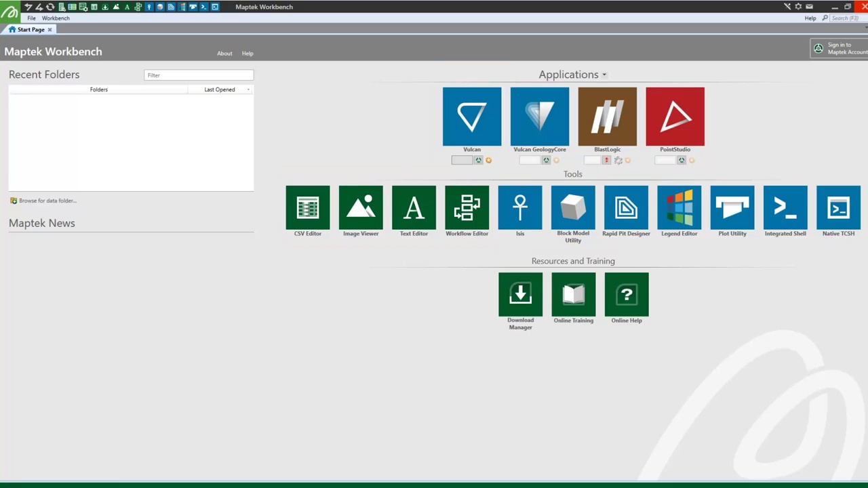Launch the Block Model Utility tile
This screenshot has height=488, width=868.
coord(573,207)
